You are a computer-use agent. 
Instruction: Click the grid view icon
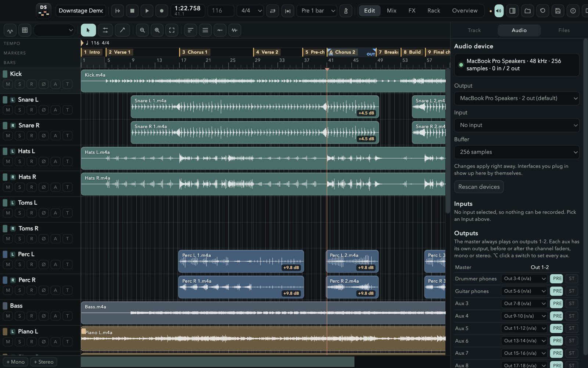pyautogui.click(x=25, y=30)
